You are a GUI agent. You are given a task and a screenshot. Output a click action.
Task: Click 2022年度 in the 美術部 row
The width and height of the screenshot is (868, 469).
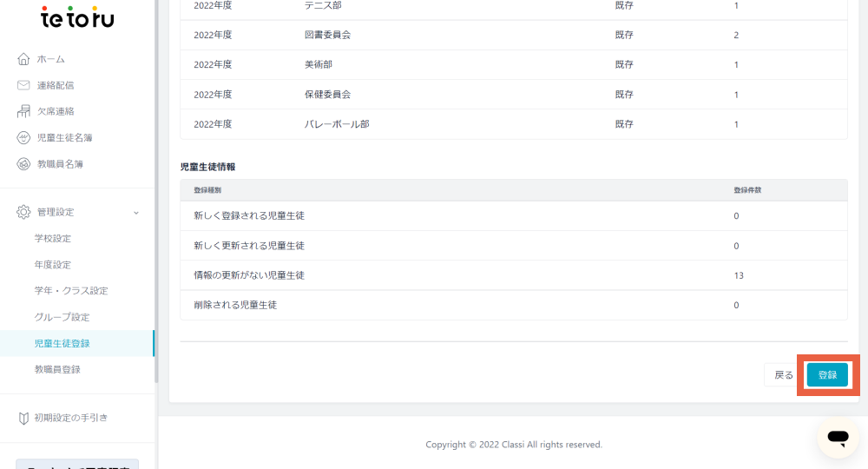(x=213, y=65)
